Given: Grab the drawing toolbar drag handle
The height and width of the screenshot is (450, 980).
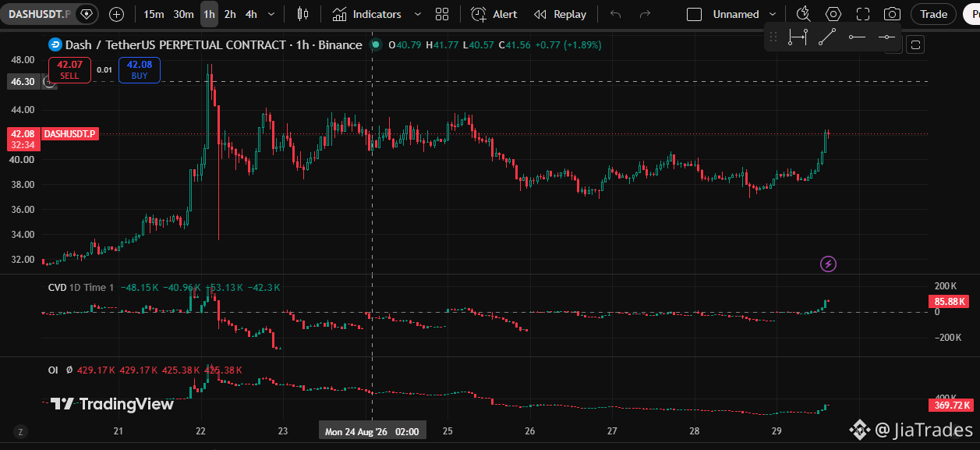Looking at the screenshot, I should (x=773, y=37).
